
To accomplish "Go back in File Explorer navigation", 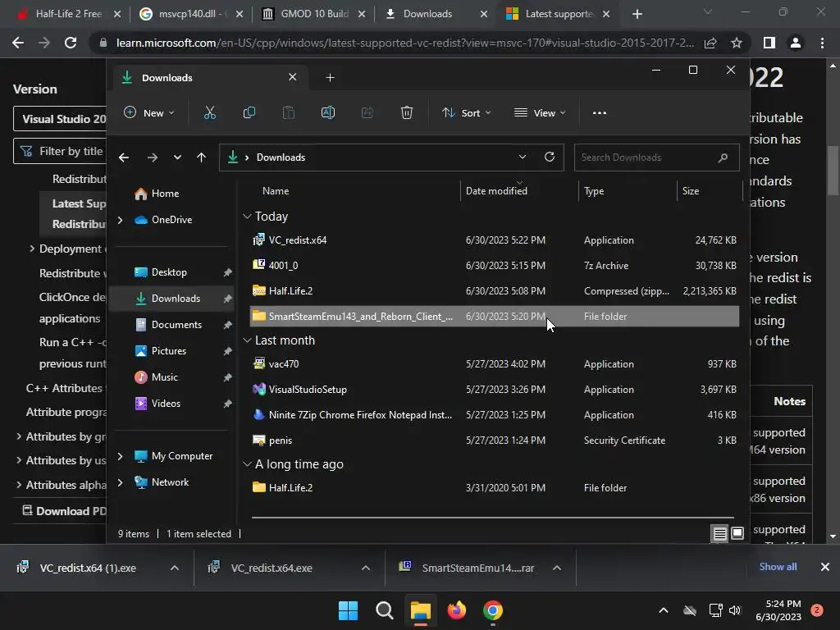I will point(124,157).
